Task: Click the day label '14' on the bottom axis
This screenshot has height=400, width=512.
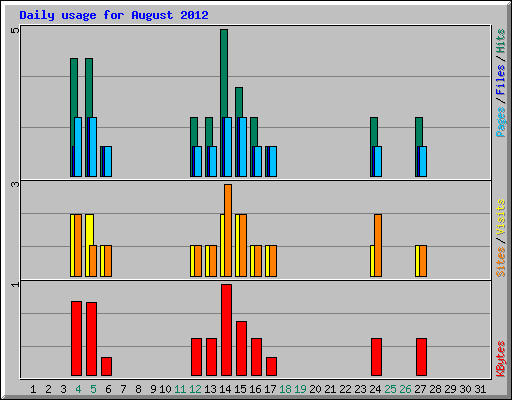Action: (225, 389)
